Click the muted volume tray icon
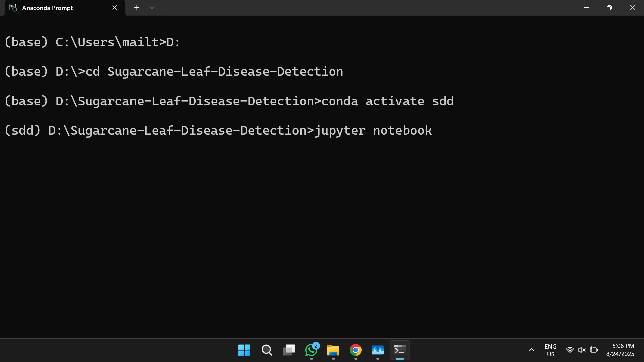 coord(582,350)
